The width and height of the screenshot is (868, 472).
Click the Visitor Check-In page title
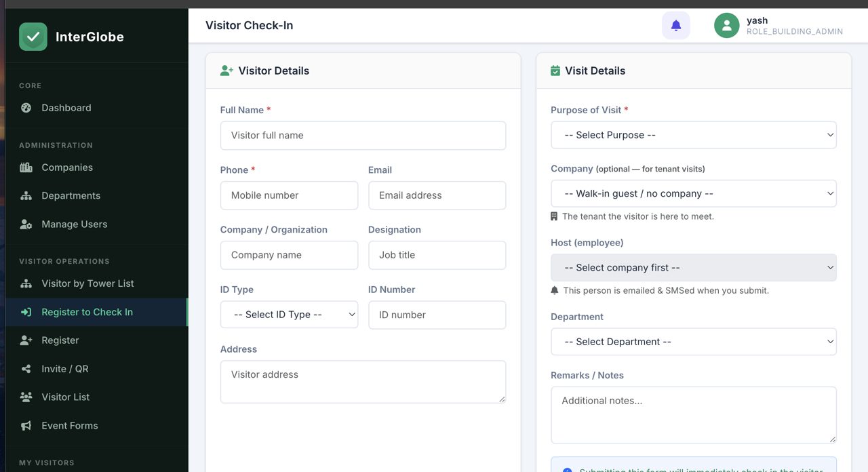[249, 26]
